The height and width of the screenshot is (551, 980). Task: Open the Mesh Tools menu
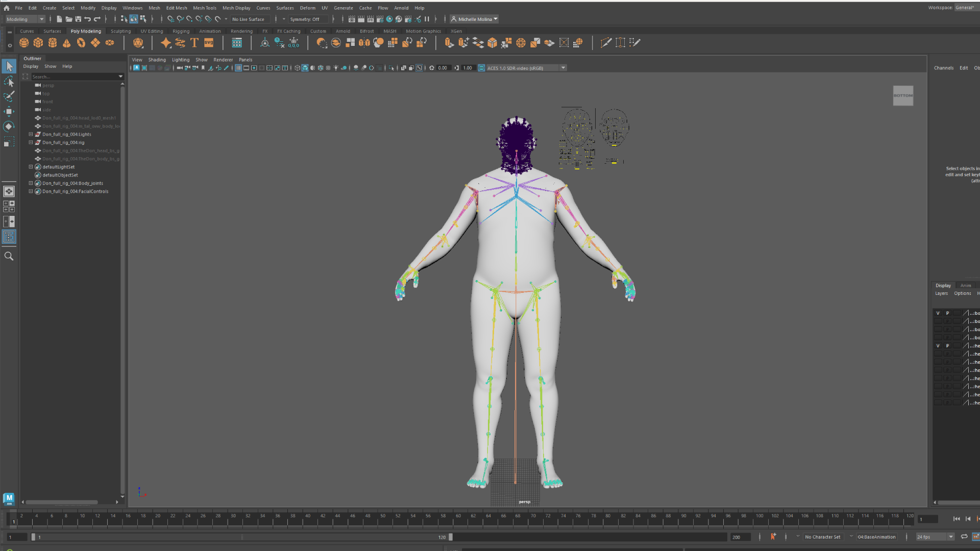click(x=205, y=8)
